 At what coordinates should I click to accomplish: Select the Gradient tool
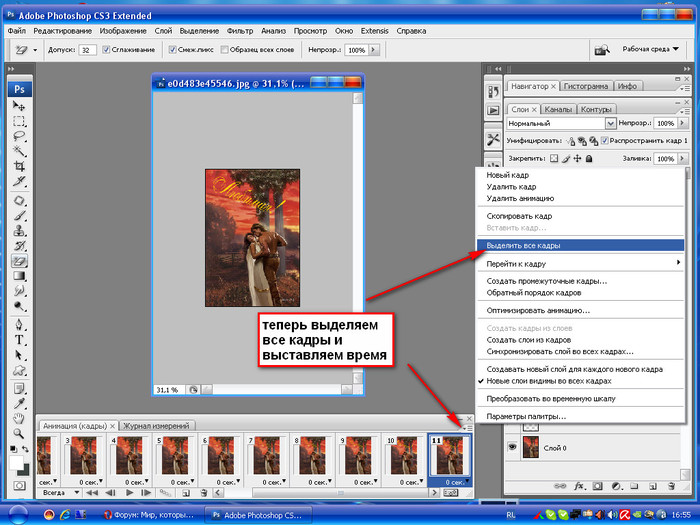point(19,276)
